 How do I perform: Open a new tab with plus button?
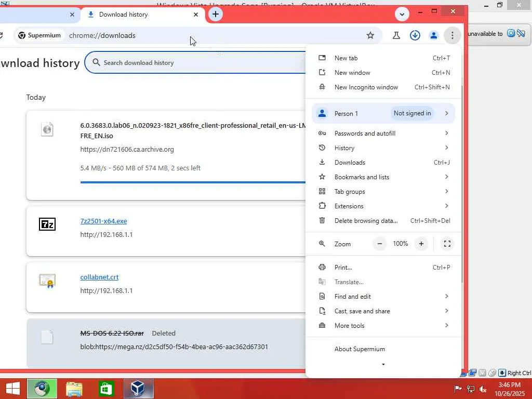[216, 14]
